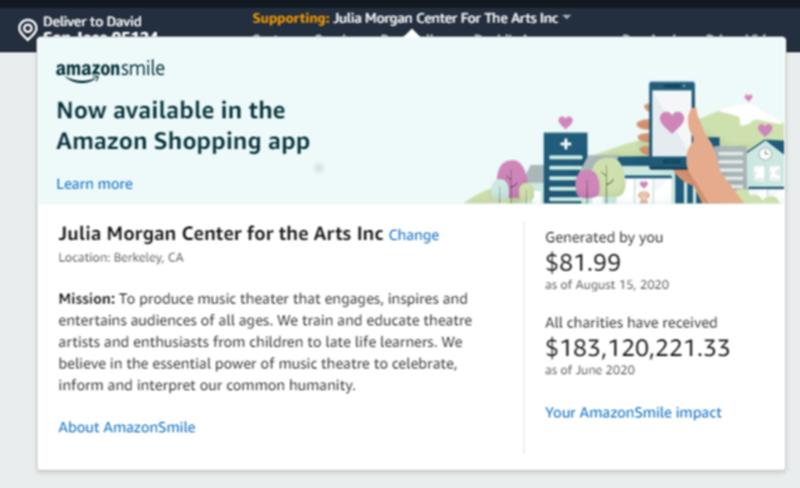Click the 'as of June 2020' text

point(590,370)
